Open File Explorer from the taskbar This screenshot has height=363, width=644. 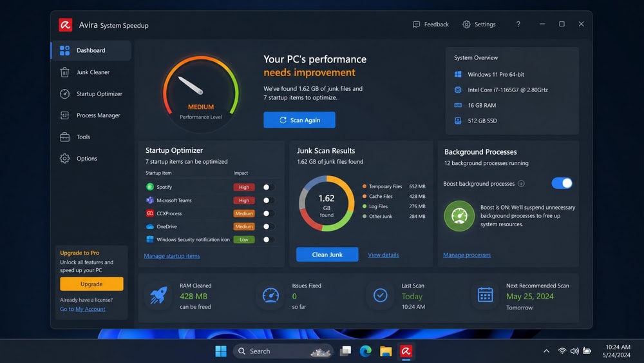(386, 351)
